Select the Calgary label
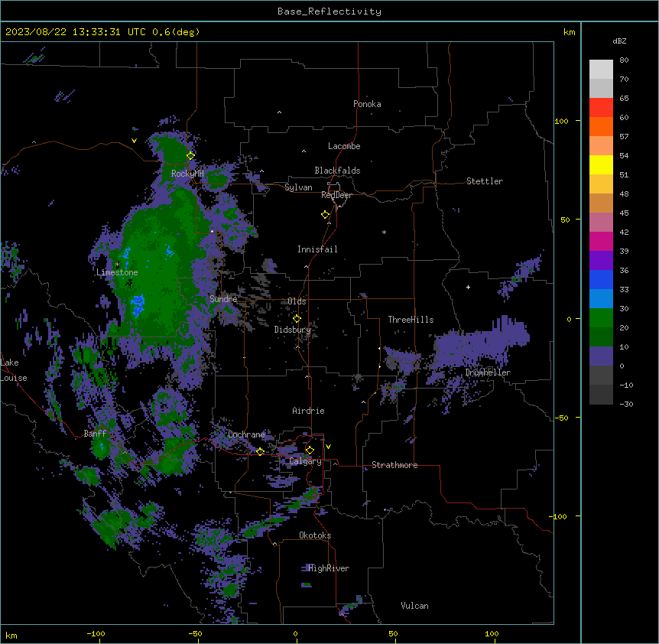659x644 pixels. pos(306,461)
